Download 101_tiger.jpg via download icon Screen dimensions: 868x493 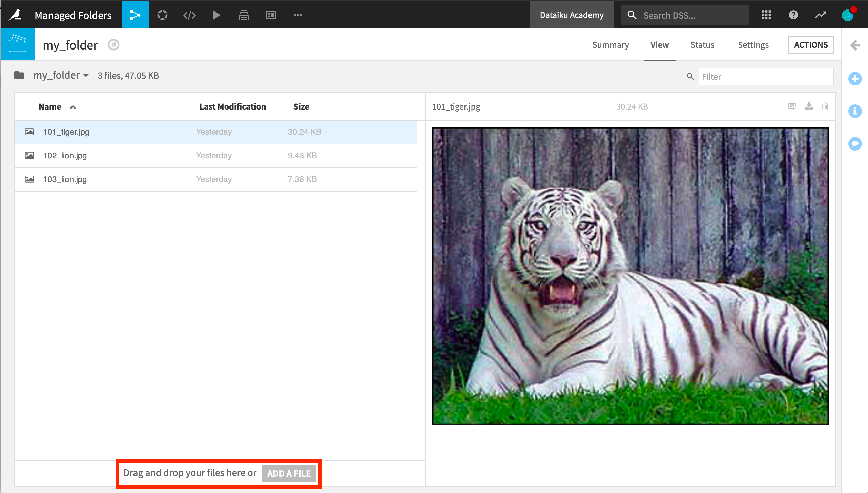(x=809, y=106)
